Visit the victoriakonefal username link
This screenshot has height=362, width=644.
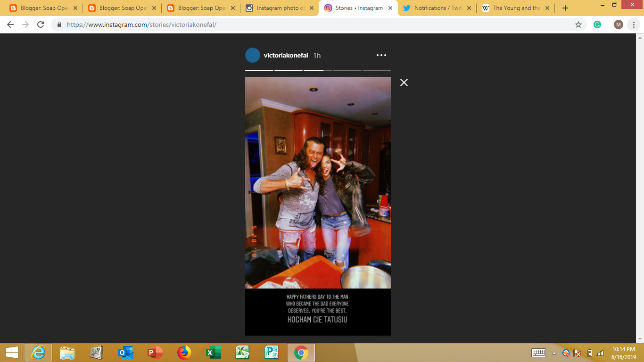point(286,55)
